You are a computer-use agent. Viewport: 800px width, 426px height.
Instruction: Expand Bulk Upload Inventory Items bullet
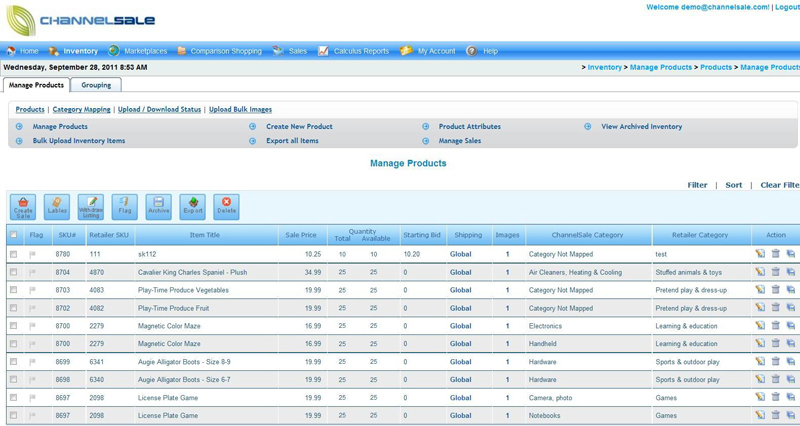coord(19,141)
